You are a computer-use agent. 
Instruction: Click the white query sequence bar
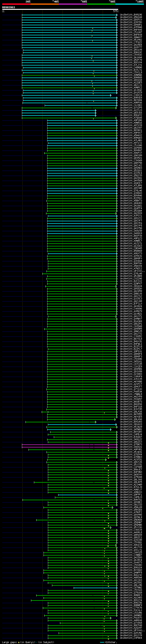click(x=60, y=10)
